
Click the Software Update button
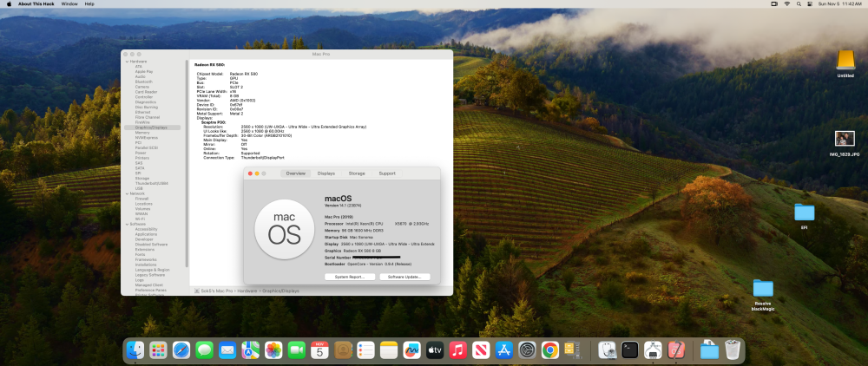coord(404,277)
